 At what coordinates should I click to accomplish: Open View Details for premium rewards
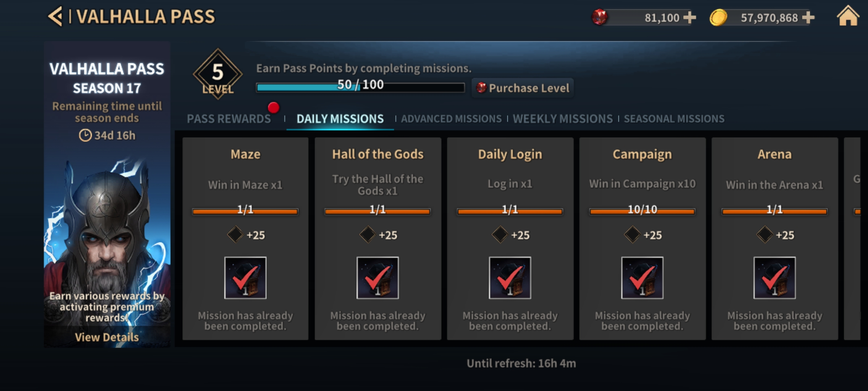(107, 337)
